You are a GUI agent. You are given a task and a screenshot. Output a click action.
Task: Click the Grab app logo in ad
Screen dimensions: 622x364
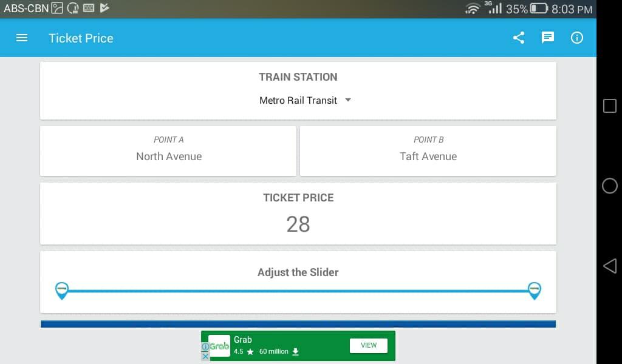(x=219, y=346)
